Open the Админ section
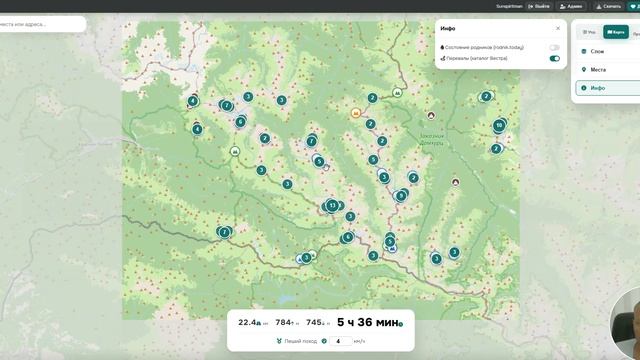This screenshot has width=640, height=360. click(571, 6)
